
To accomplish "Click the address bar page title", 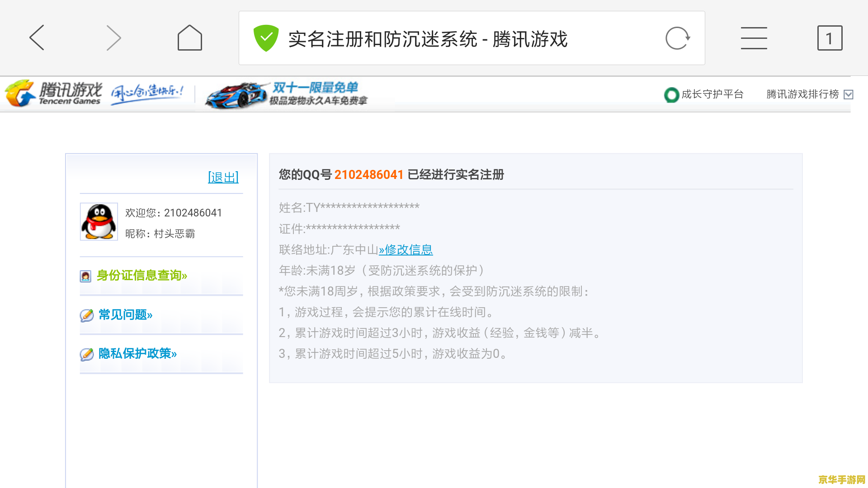I will coord(428,39).
